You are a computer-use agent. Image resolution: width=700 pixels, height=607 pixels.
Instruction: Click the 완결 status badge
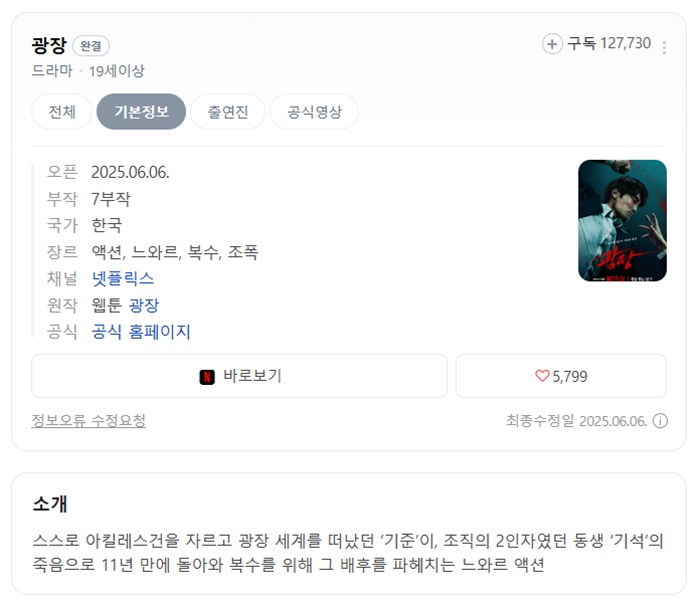pos(91,46)
